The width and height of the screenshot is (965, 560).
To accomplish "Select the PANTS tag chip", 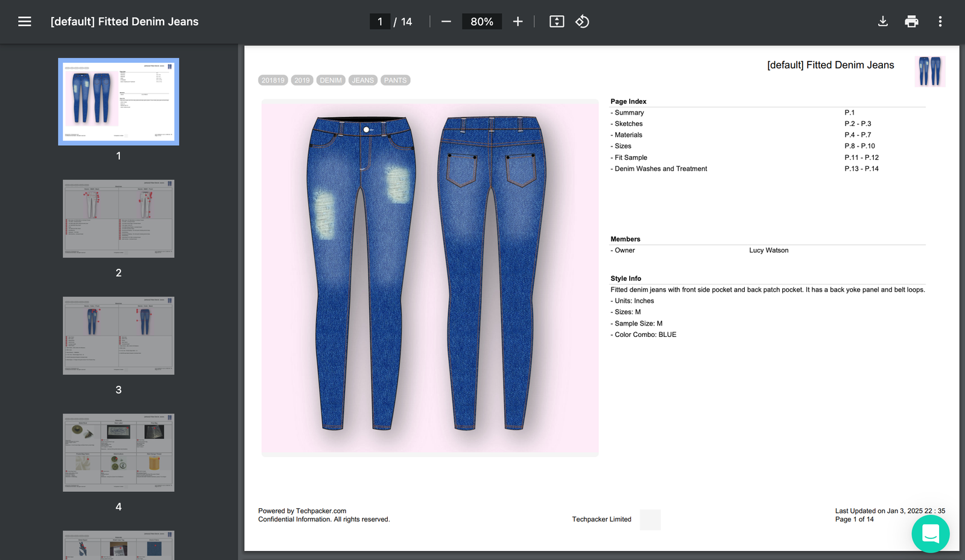I will coord(395,80).
